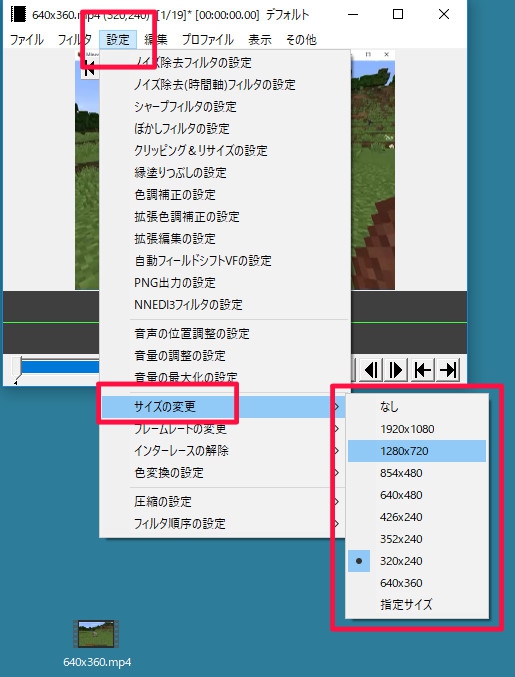Open the 編集 menu

click(155, 40)
